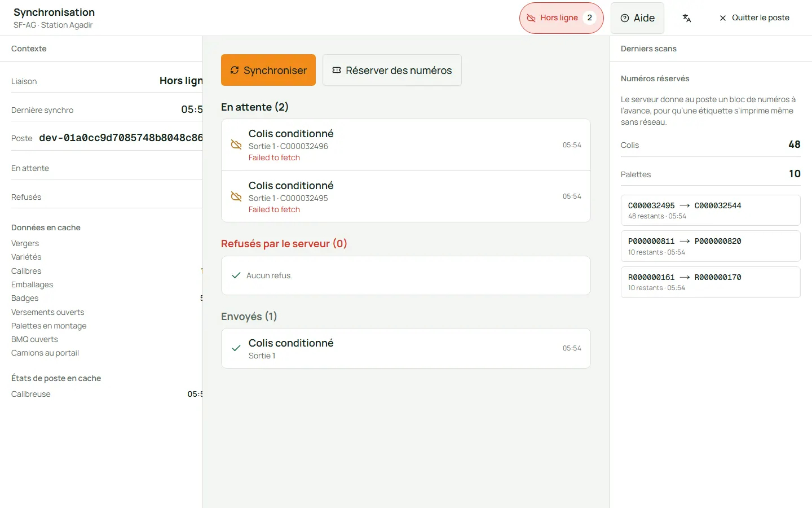Click the arrow in the P000000811 range card
Image resolution: width=812 pixels, height=508 pixels.
pyautogui.click(x=685, y=241)
